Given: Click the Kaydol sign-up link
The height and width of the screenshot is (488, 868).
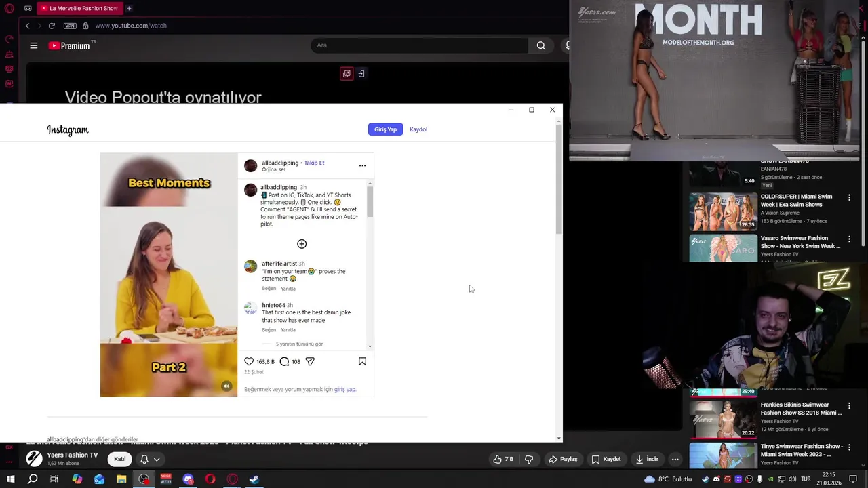Looking at the screenshot, I should [x=418, y=129].
